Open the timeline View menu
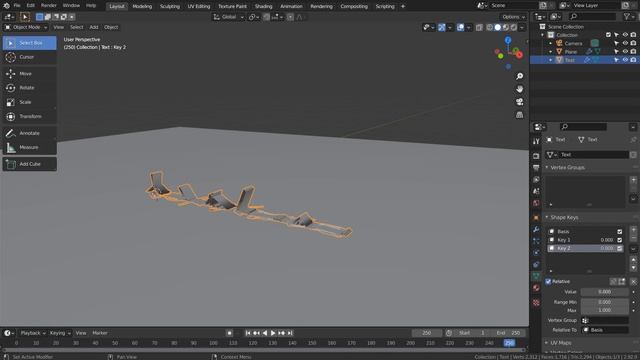Image resolution: width=640 pixels, height=360 pixels. [x=81, y=333]
